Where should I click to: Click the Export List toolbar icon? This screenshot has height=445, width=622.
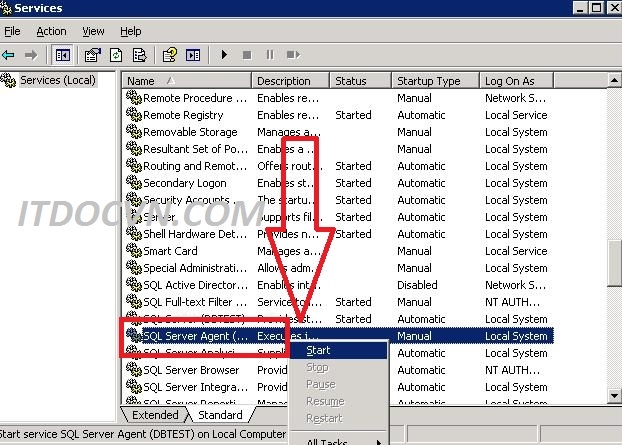coord(139,55)
